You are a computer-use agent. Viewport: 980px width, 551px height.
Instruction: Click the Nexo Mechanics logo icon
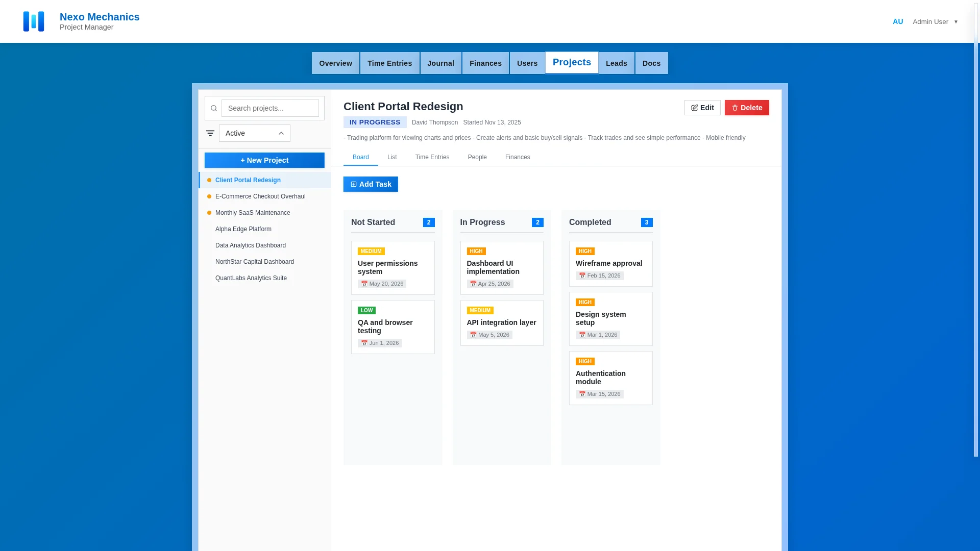[x=34, y=21]
